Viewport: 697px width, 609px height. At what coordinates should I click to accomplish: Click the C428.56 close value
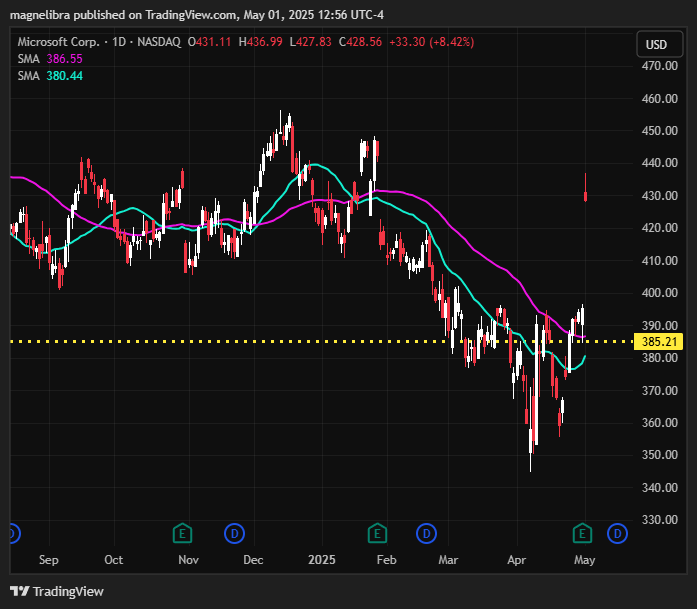click(360, 42)
